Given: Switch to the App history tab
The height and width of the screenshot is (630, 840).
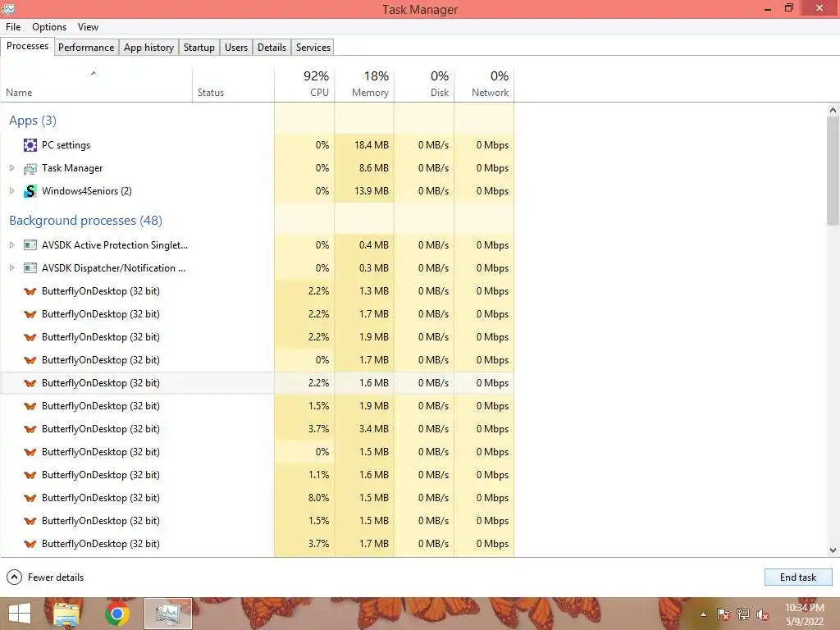Looking at the screenshot, I should click(149, 47).
